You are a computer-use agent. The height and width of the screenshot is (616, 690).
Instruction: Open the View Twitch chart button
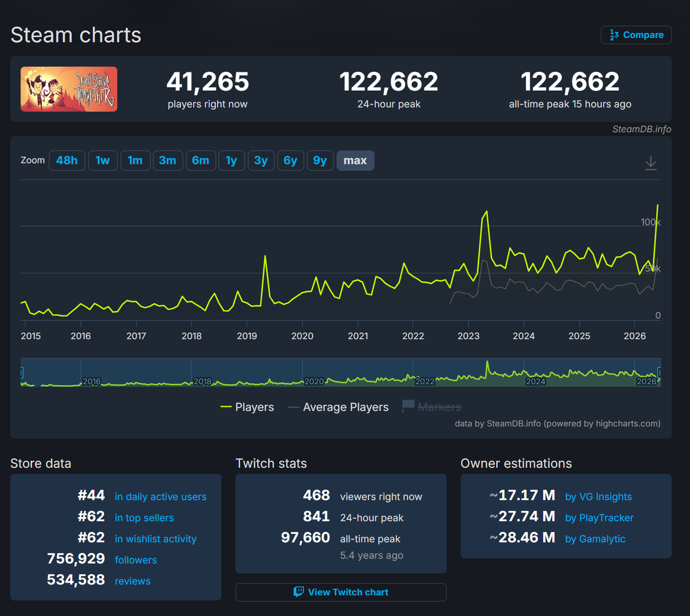click(x=341, y=592)
